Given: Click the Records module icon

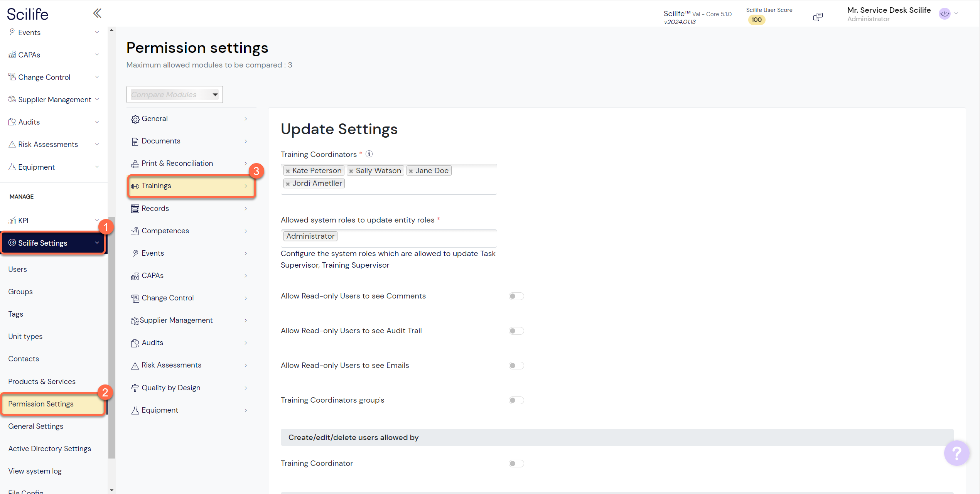Looking at the screenshot, I should click(x=135, y=208).
